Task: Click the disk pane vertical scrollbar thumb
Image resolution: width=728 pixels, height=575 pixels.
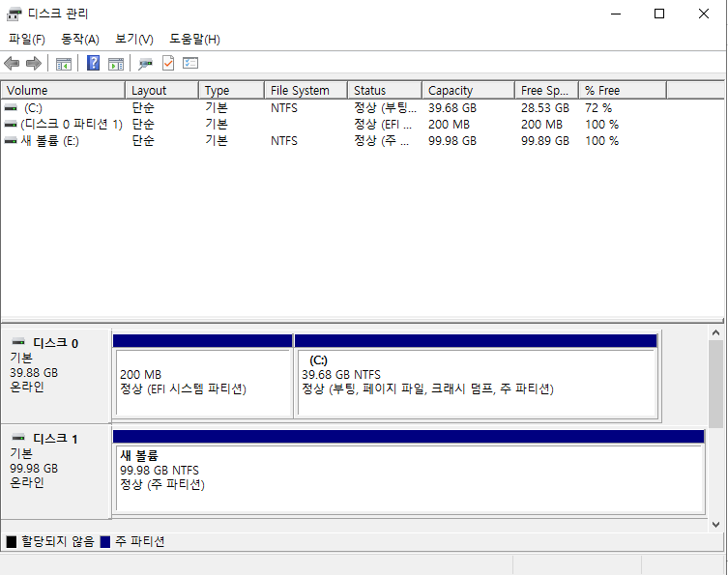Action: [x=715, y=384]
